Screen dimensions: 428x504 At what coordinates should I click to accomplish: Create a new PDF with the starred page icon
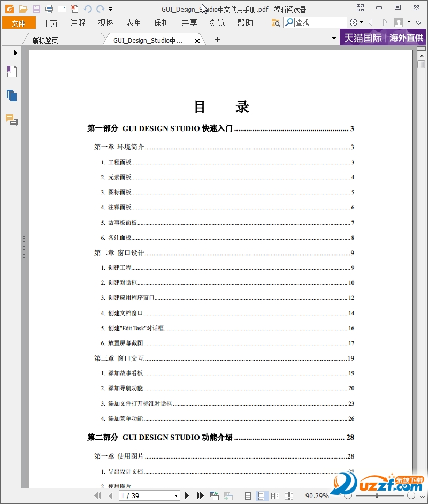[74, 9]
